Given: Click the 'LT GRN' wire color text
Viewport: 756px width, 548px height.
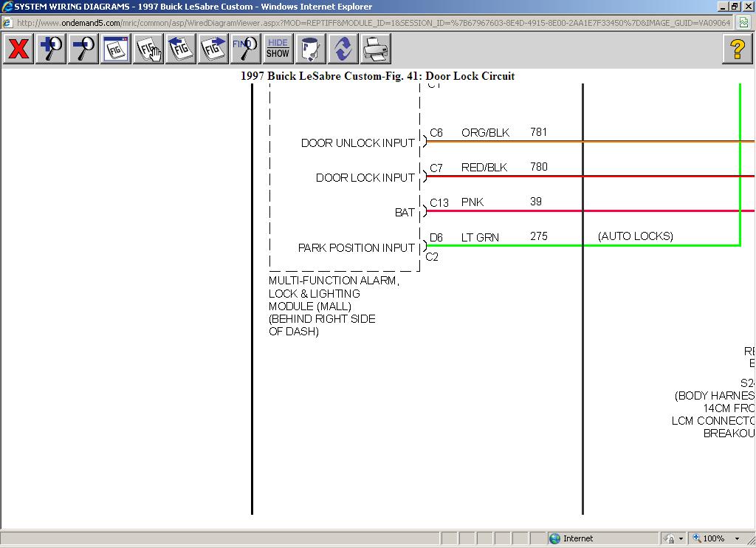Looking at the screenshot, I should [x=480, y=237].
